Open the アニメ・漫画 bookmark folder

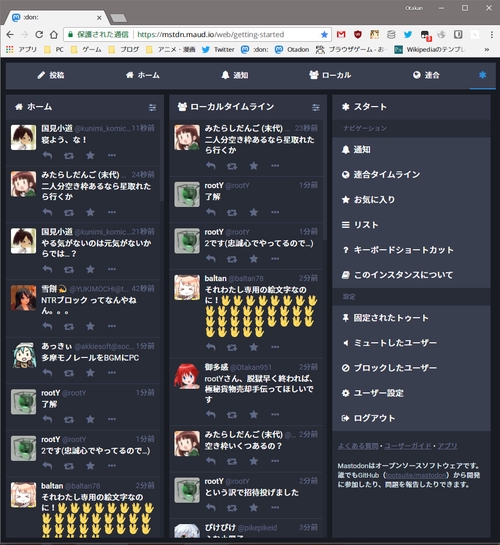click(x=171, y=49)
